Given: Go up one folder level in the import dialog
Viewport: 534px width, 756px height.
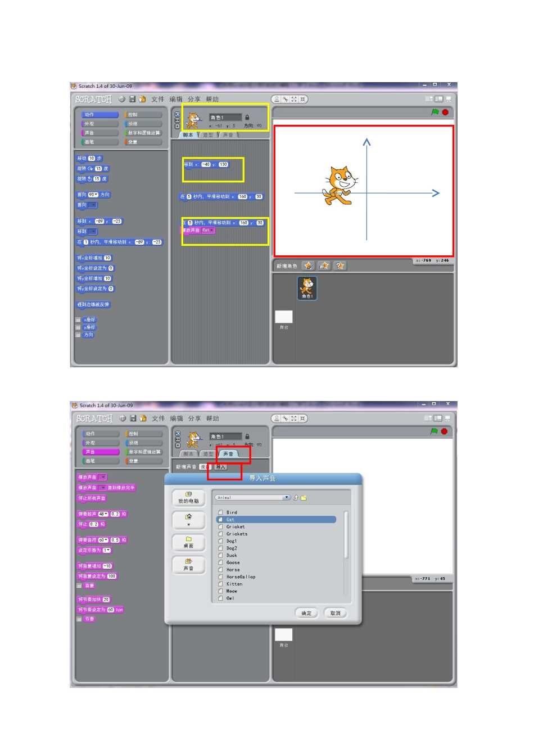Looking at the screenshot, I should tap(296, 498).
